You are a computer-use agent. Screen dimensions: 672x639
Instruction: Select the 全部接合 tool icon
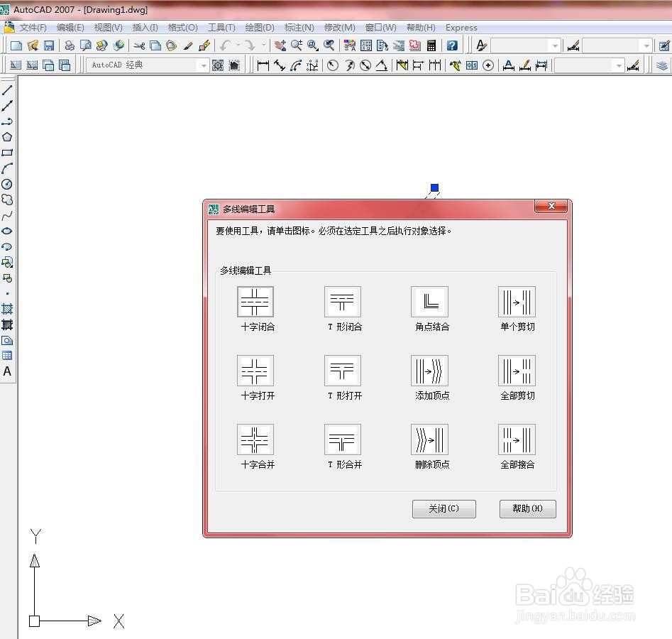coord(517,439)
